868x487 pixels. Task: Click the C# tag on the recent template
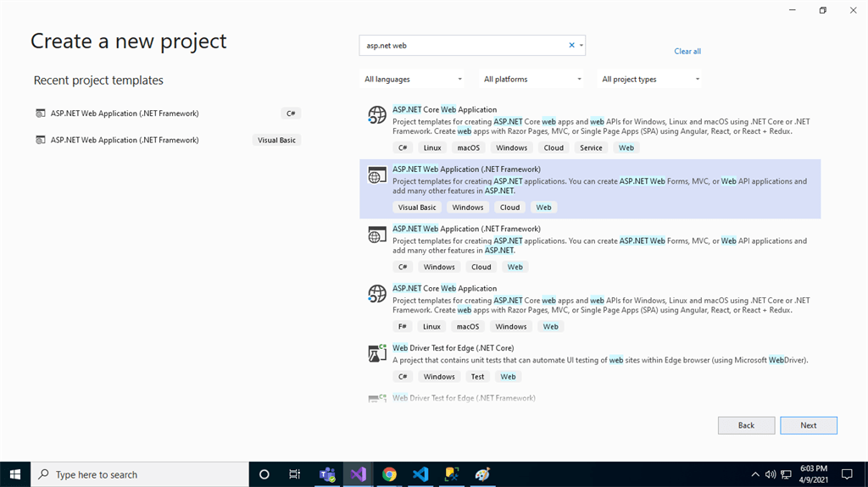point(291,113)
